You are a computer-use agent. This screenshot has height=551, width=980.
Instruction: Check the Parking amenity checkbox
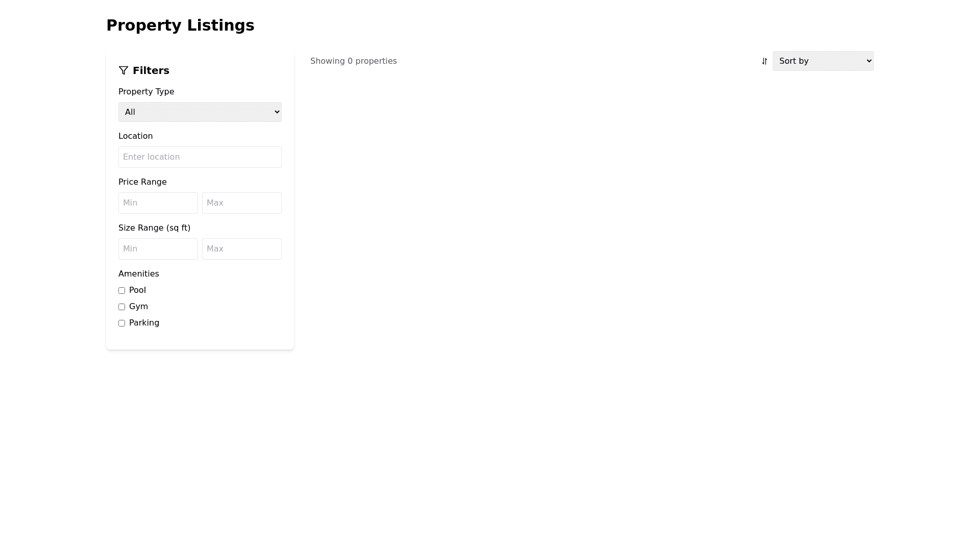point(121,323)
